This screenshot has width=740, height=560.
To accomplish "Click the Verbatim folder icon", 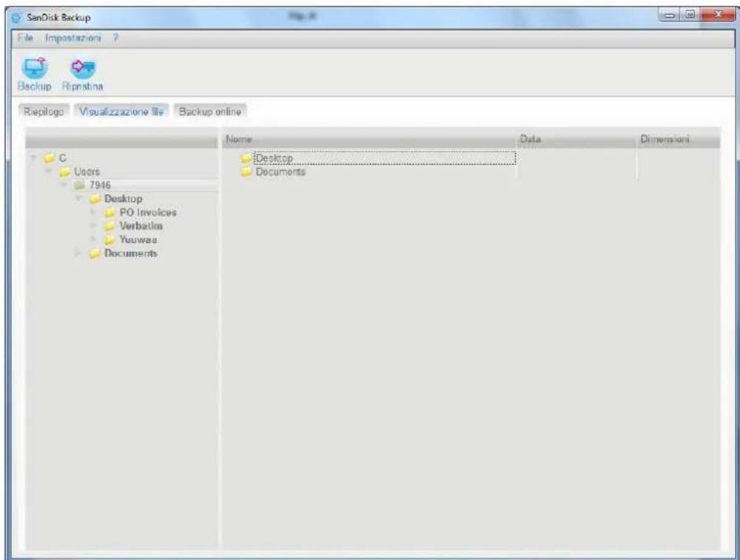I will (110, 226).
